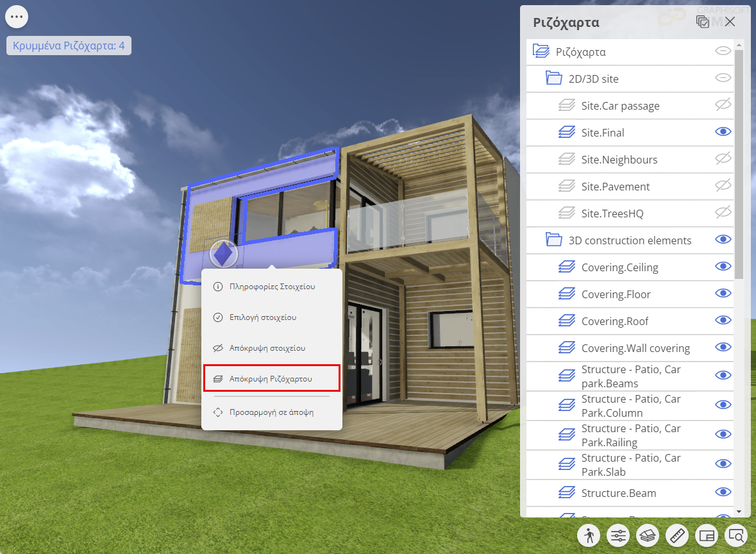Click layer icon of Structure.Beam
The width and height of the screenshot is (756, 554).
(x=567, y=492)
